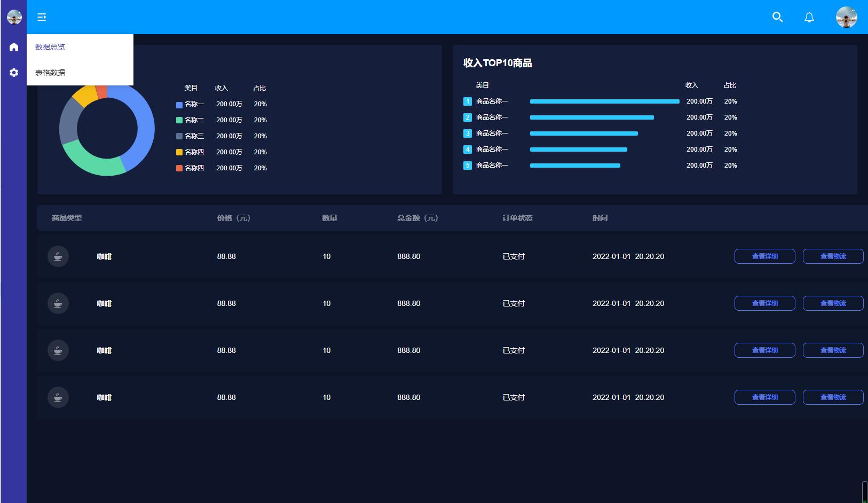Image resolution: width=868 pixels, height=503 pixels.
Task: Click 查看物流 button in first table row
Action: tap(833, 256)
